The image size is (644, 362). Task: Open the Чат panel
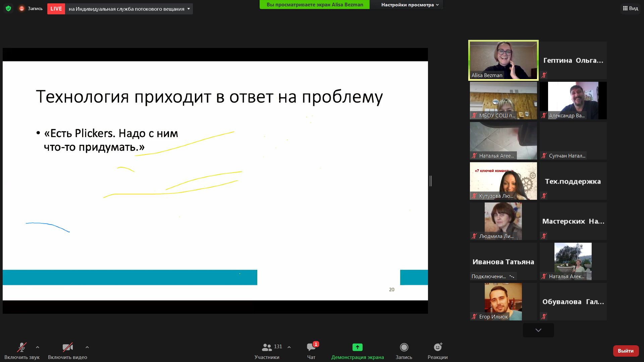(311, 351)
